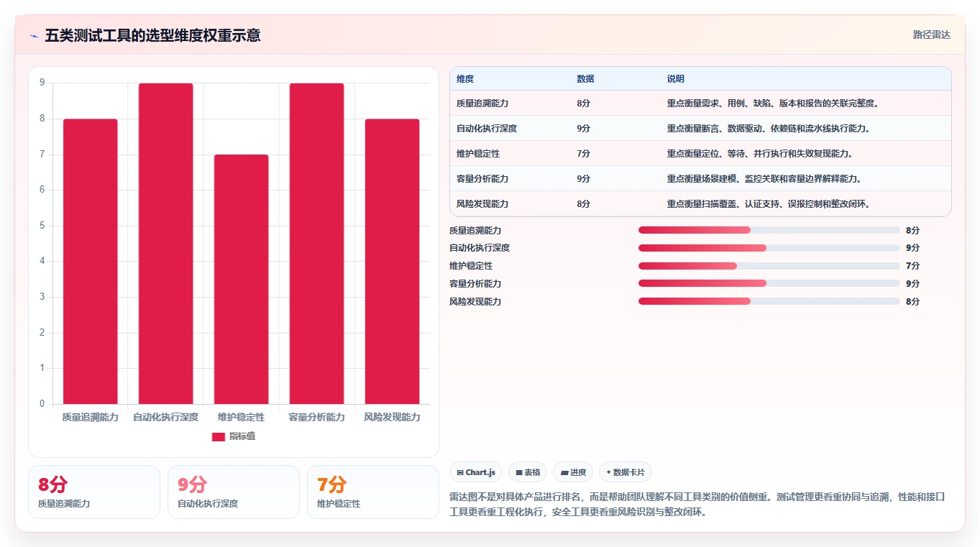Open the 9分 自动化执行深度 data card
The height and width of the screenshot is (547, 980).
[234, 492]
